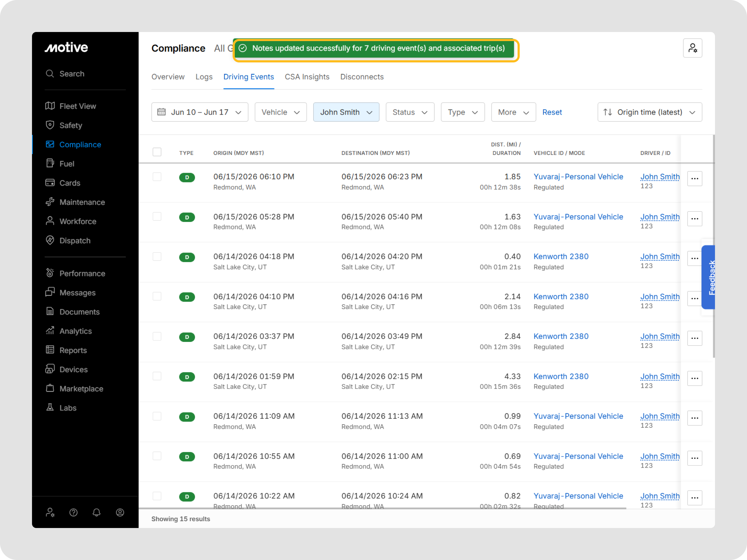The width and height of the screenshot is (747, 560).
Task: Expand the John Smith driver filter
Action: pos(346,112)
